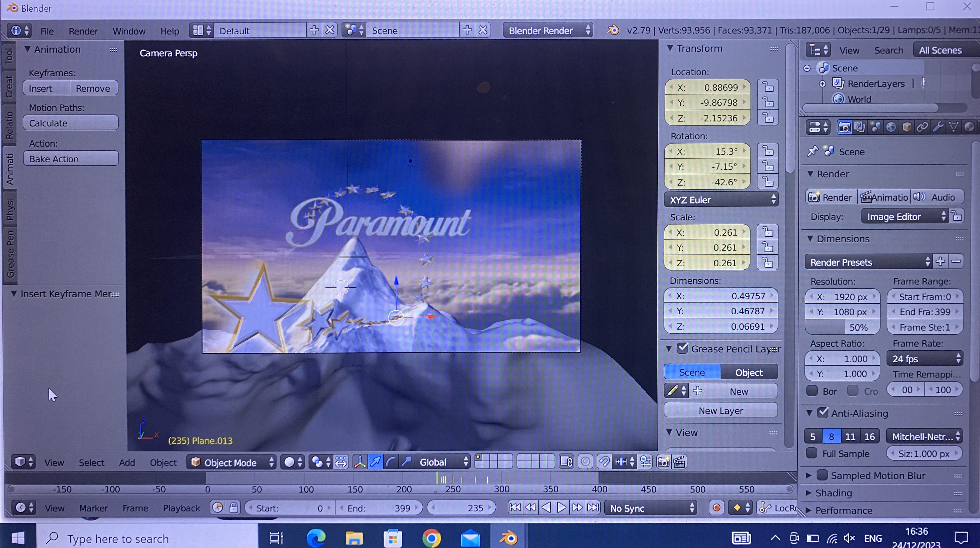Play animation forward button
This screenshot has width=980, height=548.
pos(561,508)
